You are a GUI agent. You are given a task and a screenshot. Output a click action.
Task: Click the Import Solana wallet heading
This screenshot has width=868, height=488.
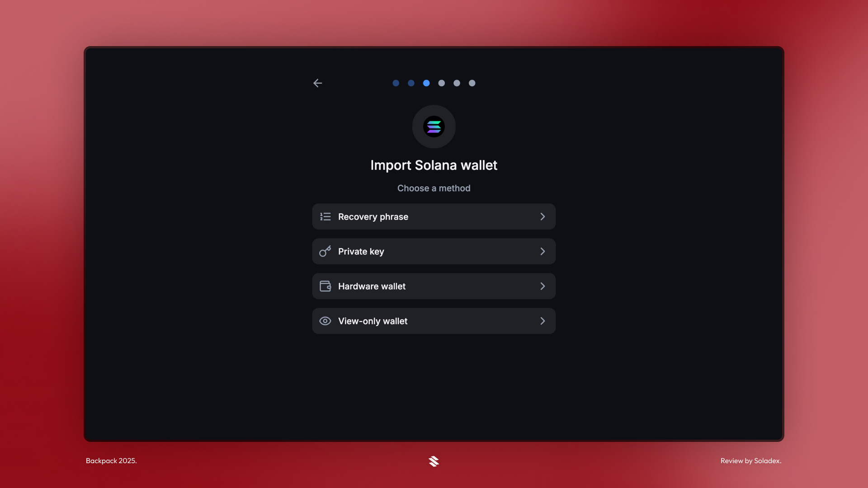click(x=434, y=165)
